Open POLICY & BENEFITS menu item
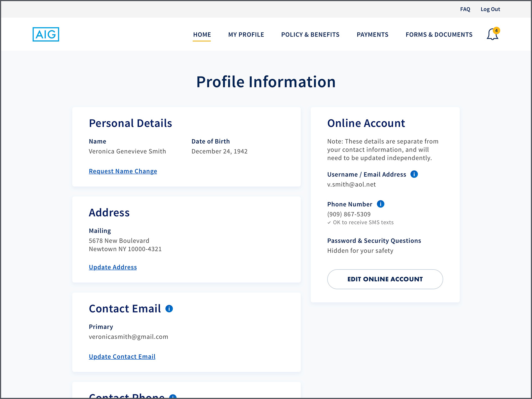532x399 pixels. click(x=310, y=35)
